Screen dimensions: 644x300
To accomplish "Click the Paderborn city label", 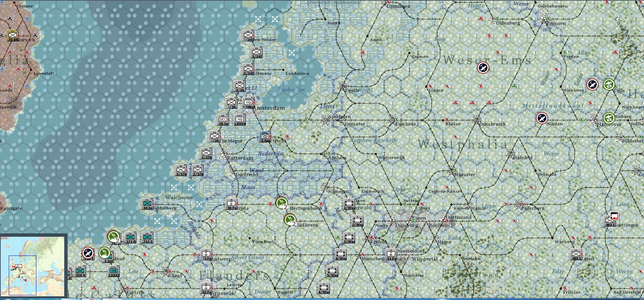I will click(533, 208).
